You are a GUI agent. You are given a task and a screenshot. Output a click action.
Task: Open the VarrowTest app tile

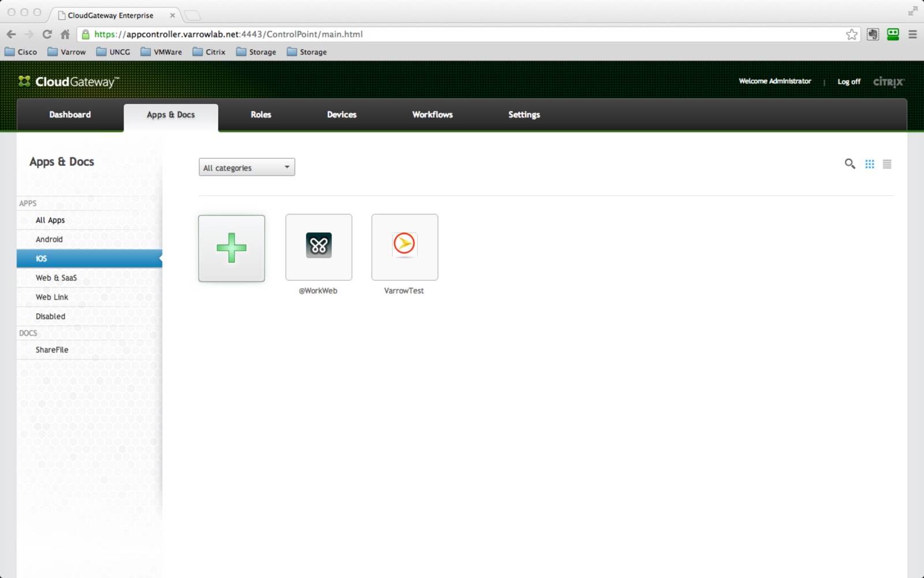(x=405, y=247)
